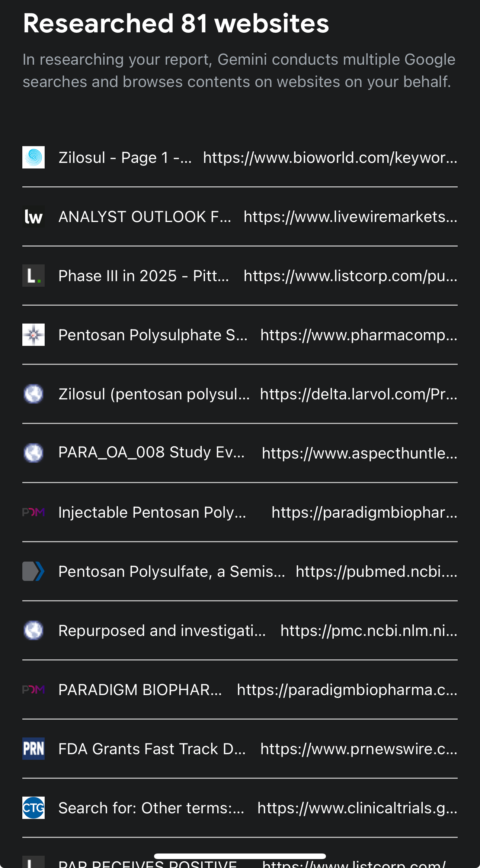Open 'FDA Grants Fast Track D...' title

click(x=152, y=749)
